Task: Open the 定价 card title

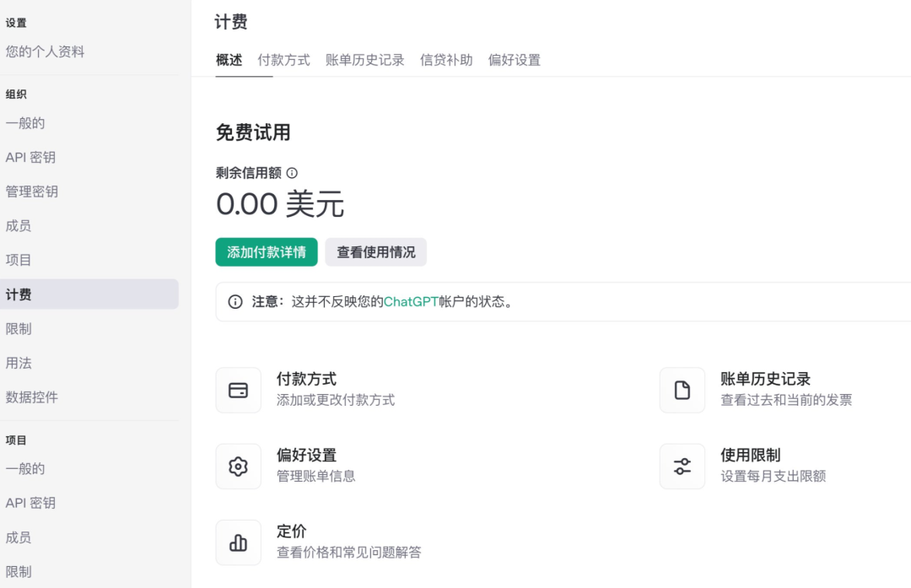Action: (292, 531)
